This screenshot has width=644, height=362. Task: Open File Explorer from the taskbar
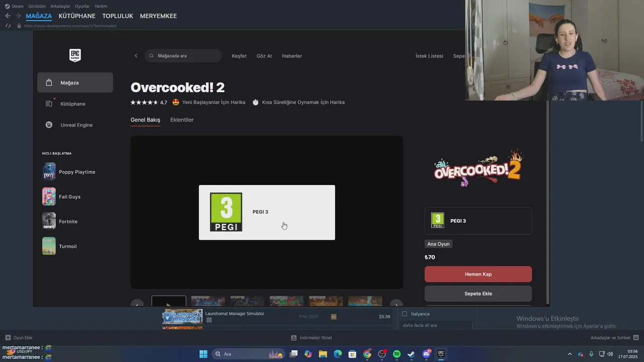tap(323, 354)
